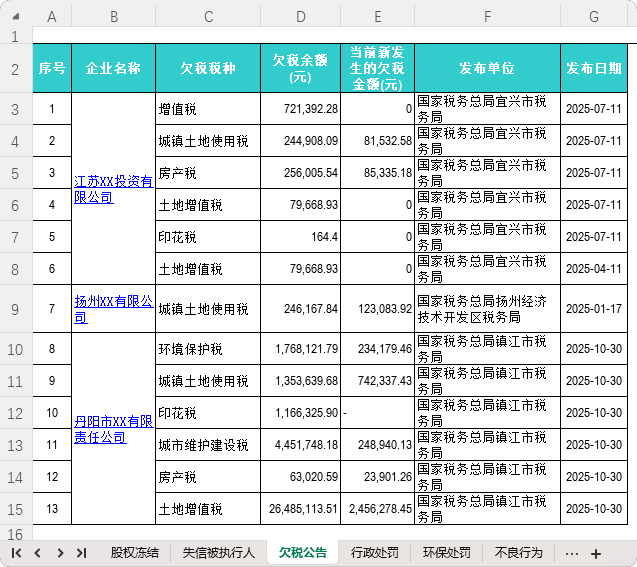Select the 248,940.13 amount cell
This screenshot has width=637, height=567.
coord(377,445)
